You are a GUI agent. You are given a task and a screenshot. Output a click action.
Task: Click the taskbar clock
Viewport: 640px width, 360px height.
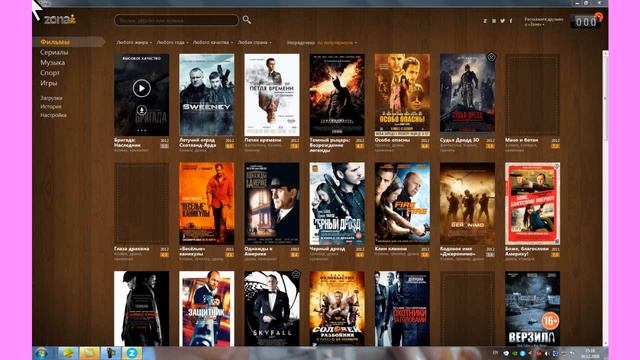coord(590,353)
